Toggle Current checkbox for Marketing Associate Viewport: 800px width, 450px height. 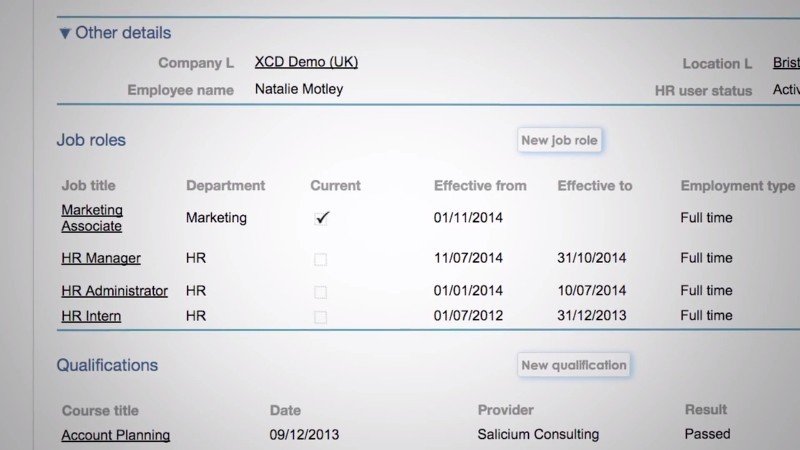pyautogui.click(x=321, y=218)
